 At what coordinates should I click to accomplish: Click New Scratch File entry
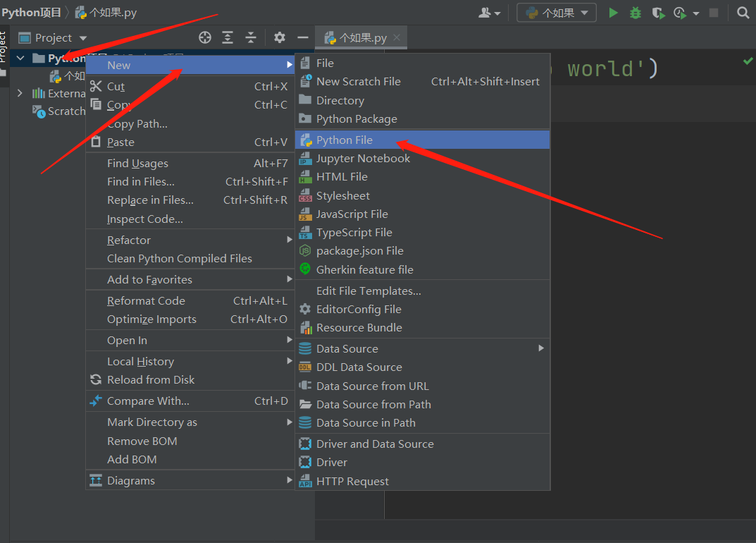[x=422, y=82]
